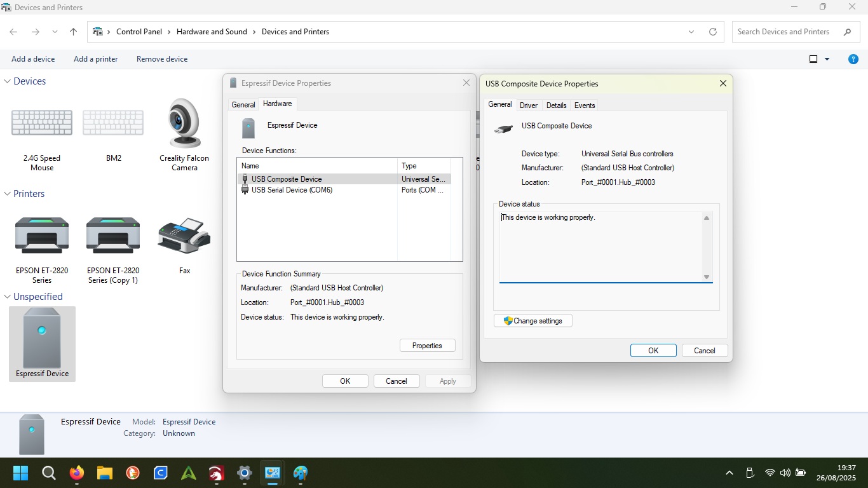Image resolution: width=868 pixels, height=488 pixels.
Task: Open the Details tab
Action: (556, 105)
